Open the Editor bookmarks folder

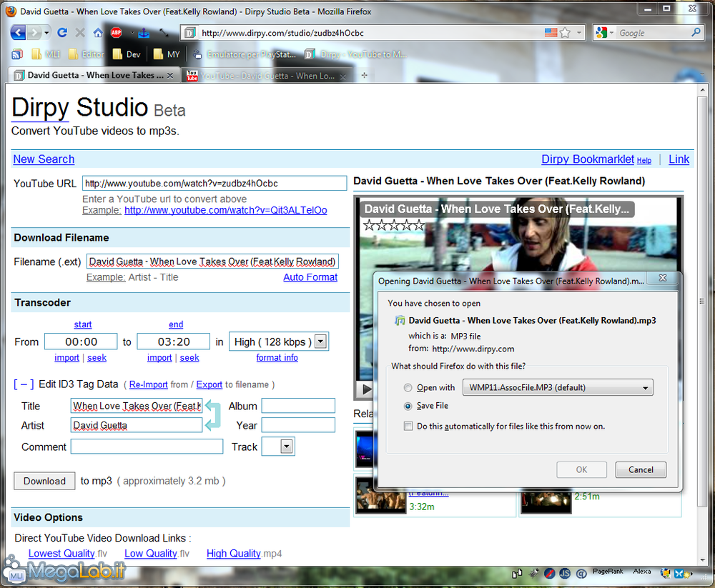pos(86,54)
